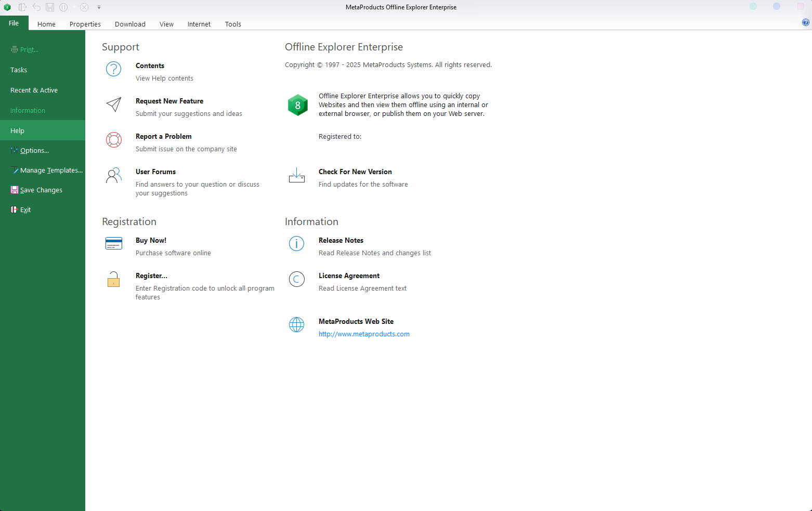
Task: Click the stop (X circle) icon in toolbar
Action: pos(84,7)
